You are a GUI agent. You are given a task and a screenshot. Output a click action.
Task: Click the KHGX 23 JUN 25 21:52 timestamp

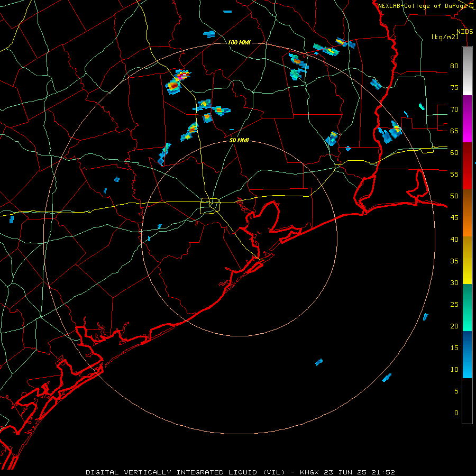coord(347,472)
